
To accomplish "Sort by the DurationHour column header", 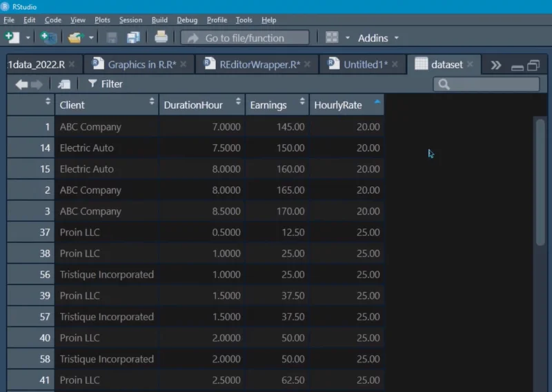I will (x=201, y=105).
